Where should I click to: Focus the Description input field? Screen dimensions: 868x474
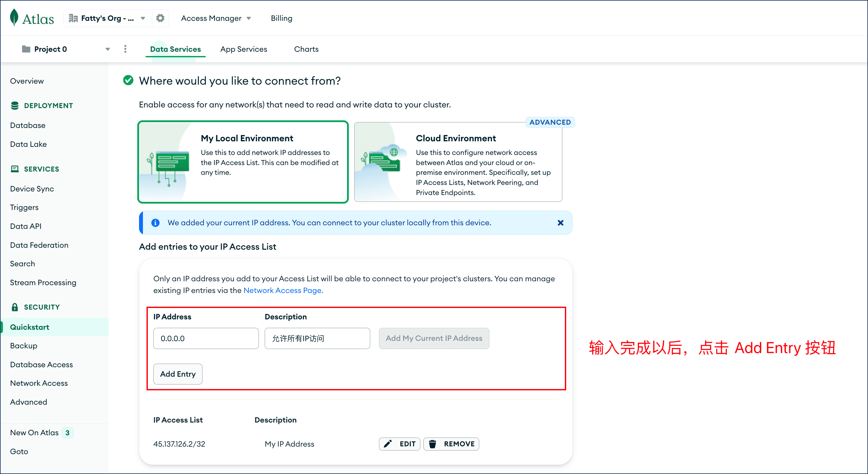317,338
